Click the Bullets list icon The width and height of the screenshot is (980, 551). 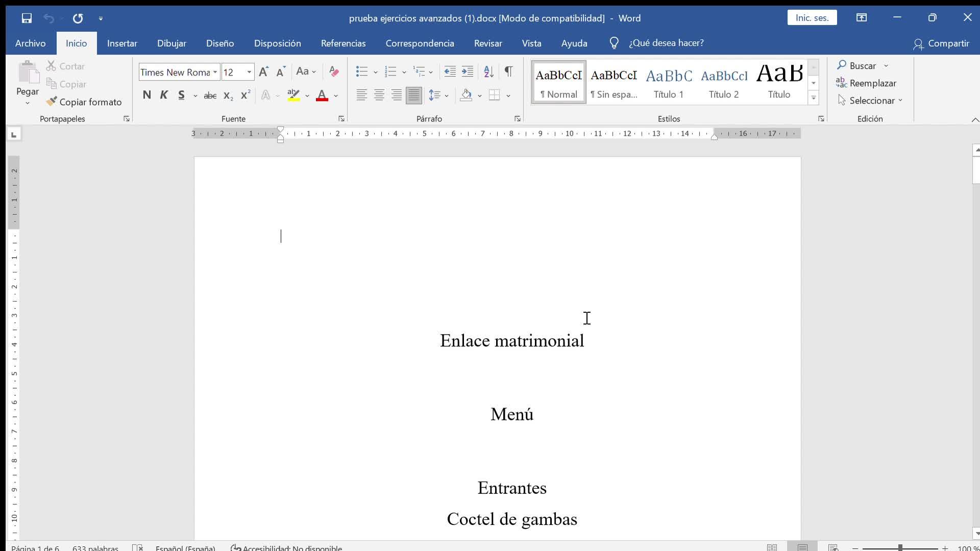pyautogui.click(x=362, y=71)
